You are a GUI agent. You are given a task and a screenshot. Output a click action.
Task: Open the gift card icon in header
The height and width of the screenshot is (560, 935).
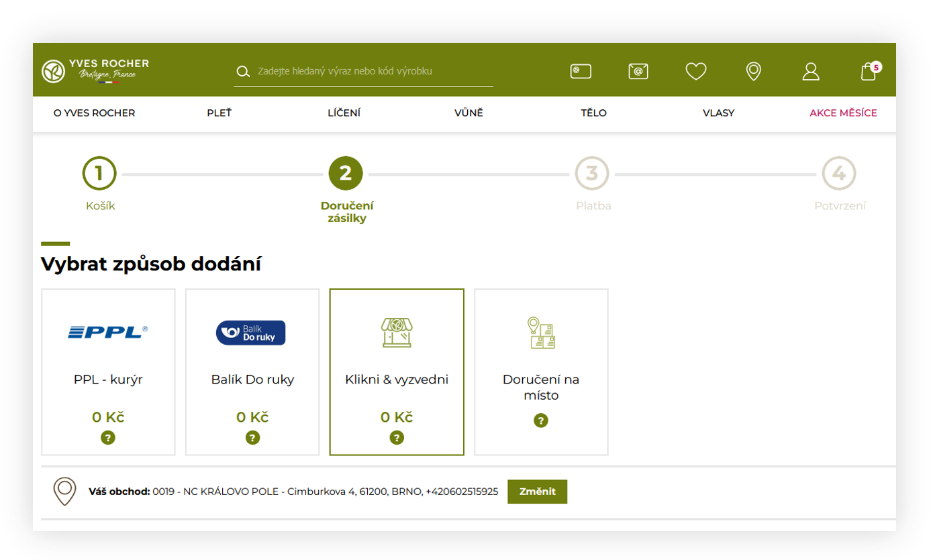pos(581,70)
